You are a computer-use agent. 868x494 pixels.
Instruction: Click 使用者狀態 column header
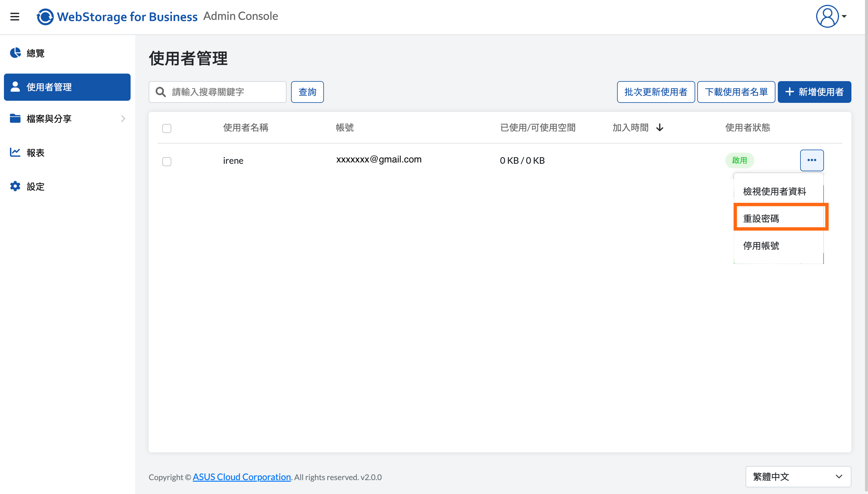coord(748,128)
